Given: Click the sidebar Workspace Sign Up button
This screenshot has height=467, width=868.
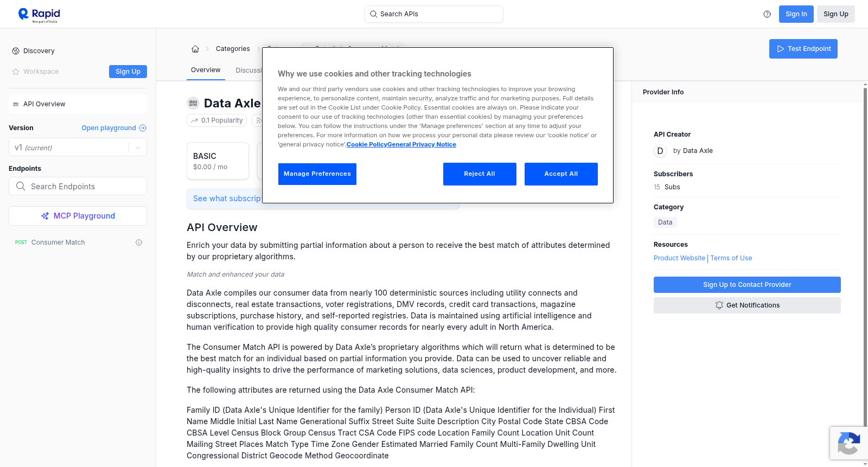Looking at the screenshot, I should (x=127, y=72).
